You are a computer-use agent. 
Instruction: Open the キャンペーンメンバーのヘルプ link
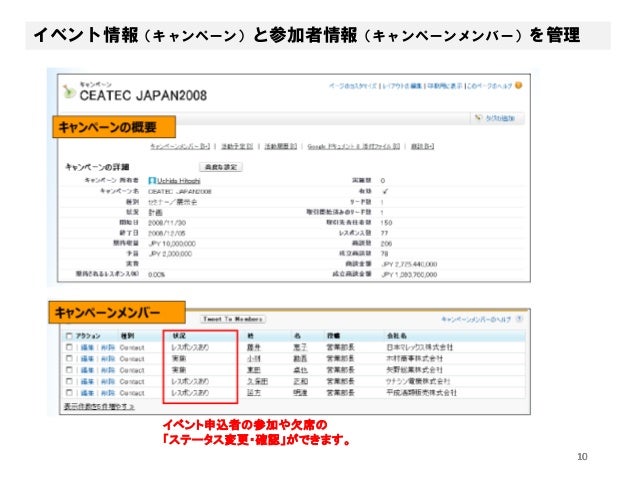[476, 319]
